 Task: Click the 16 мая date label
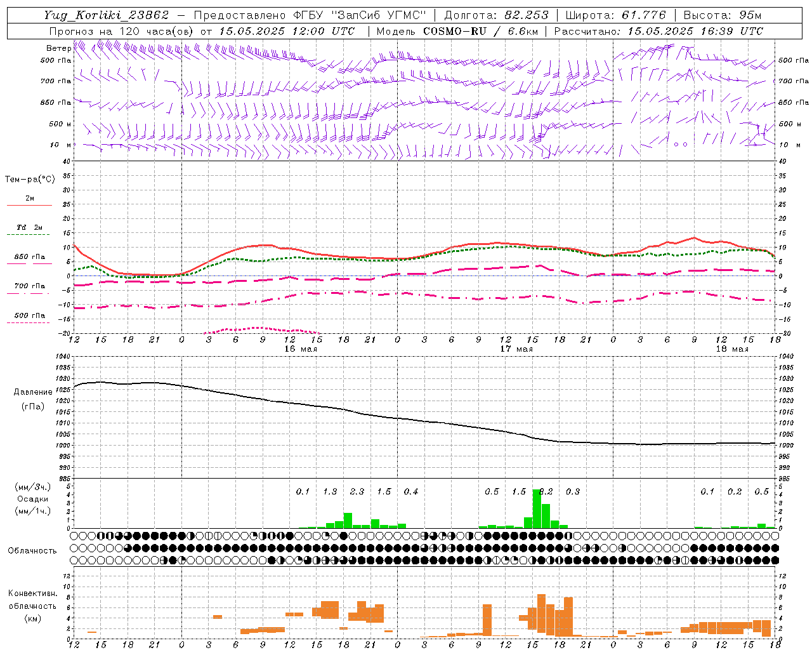(x=301, y=349)
